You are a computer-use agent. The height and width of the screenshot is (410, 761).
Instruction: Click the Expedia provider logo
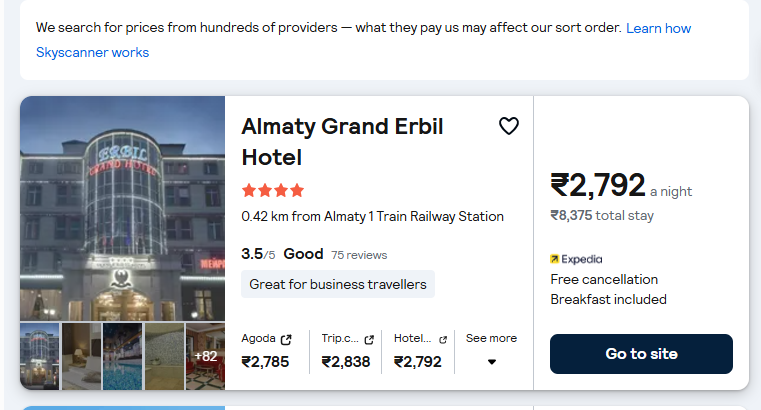pyautogui.click(x=576, y=259)
